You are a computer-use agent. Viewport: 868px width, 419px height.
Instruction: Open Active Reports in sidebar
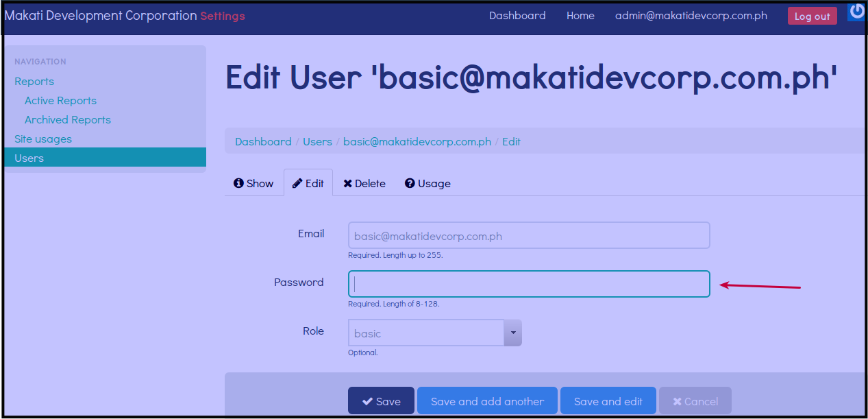pyautogui.click(x=60, y=100)
